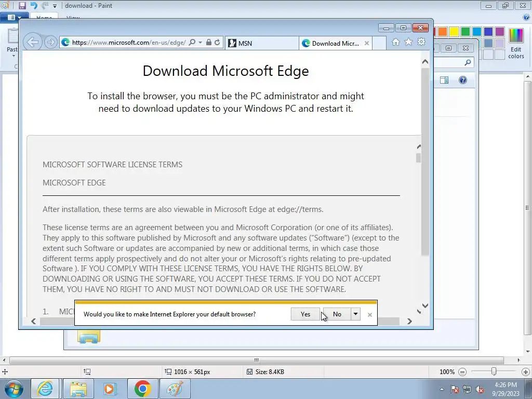Screen dimensions: 532x399
Task: Click the muted volume speaker tray icon
Action: click(x=480, y=390)
